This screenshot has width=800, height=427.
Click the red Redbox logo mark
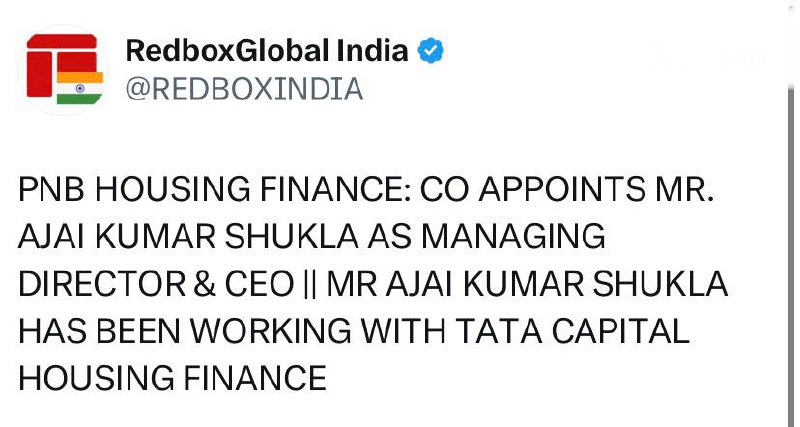[55, 62]
